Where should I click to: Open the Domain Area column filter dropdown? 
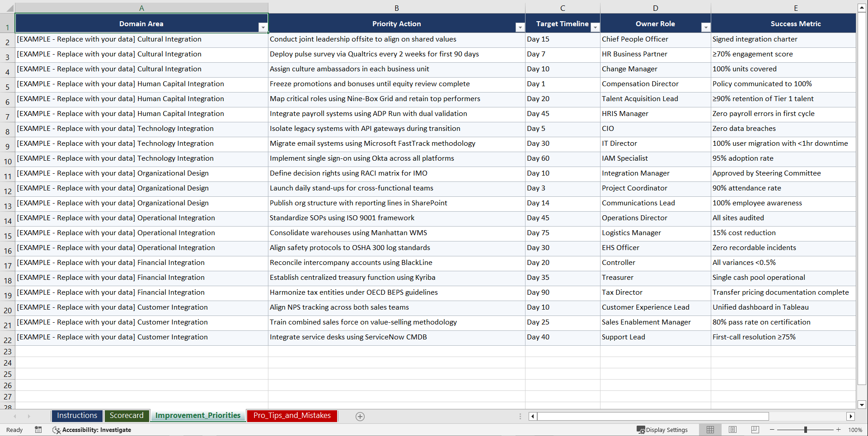tap(263, 27)
